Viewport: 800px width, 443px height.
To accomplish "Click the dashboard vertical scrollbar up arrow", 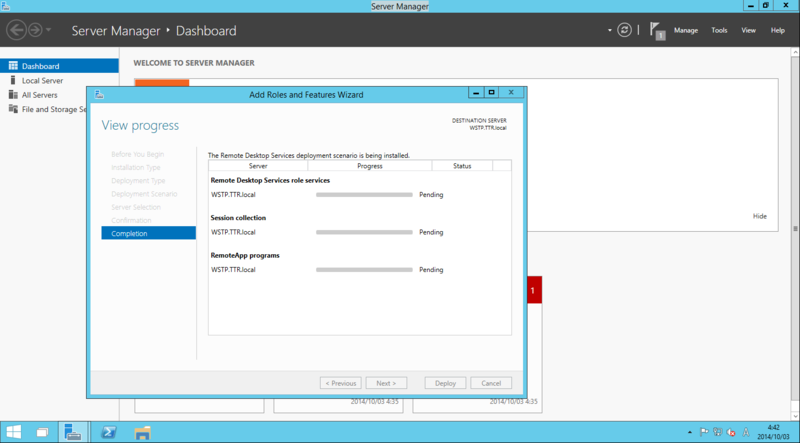I will point(795,52).
